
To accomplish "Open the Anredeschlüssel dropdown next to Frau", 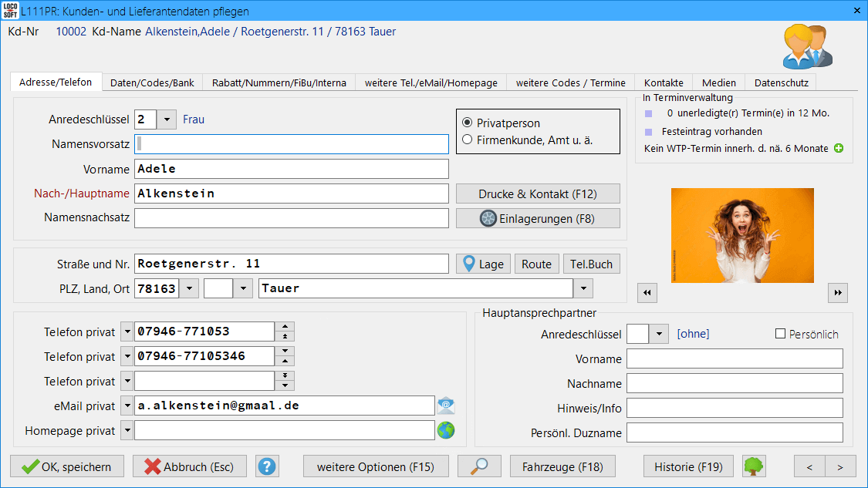I will point(167,119).
